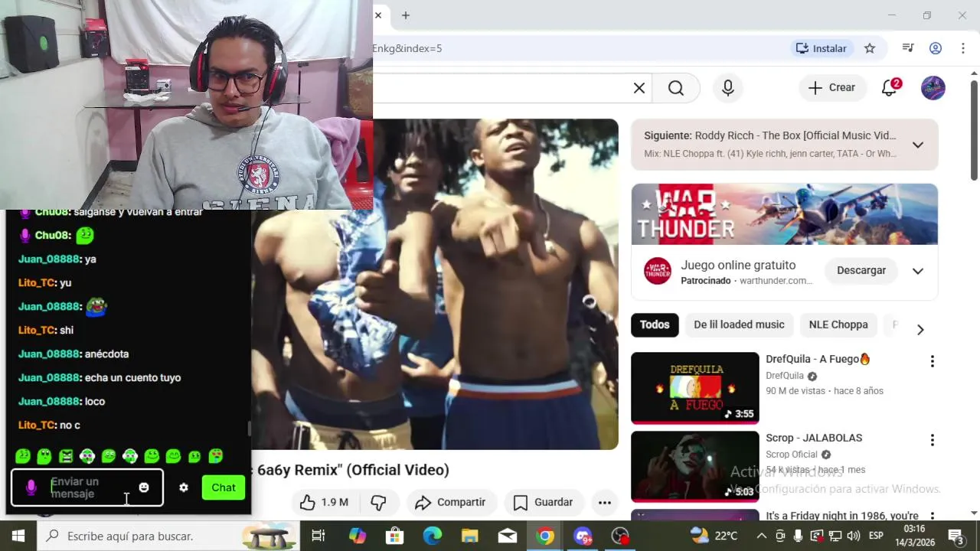Open Scrop - JALABOLAS video thumbnail
Screen dimensions: 980x551
pos(694,466)
